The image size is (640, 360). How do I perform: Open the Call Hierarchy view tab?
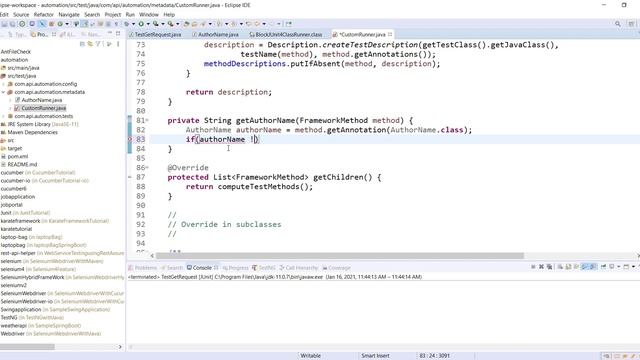pyautogui.click(x=299, y=268)
